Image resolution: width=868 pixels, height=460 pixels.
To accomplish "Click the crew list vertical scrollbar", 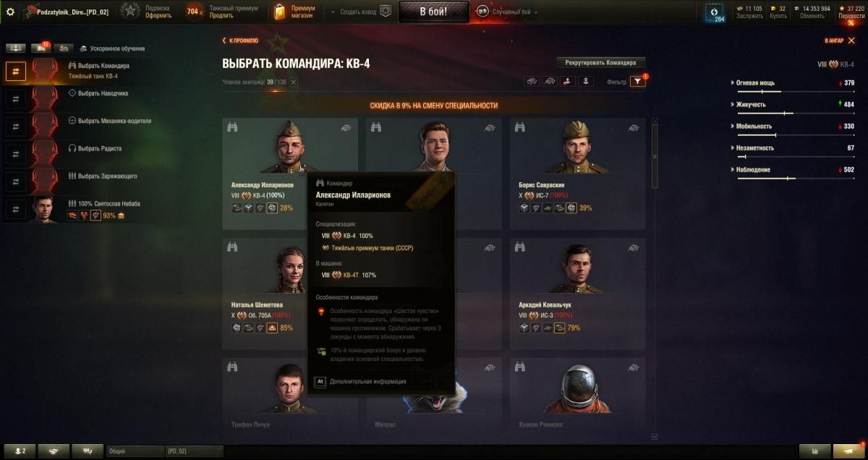I will (x=655, y=156).
